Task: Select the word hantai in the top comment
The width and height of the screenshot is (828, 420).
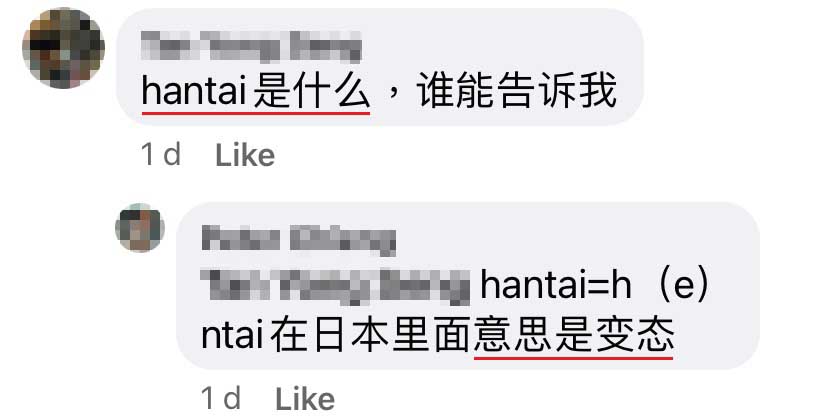Action: [194, 91]
